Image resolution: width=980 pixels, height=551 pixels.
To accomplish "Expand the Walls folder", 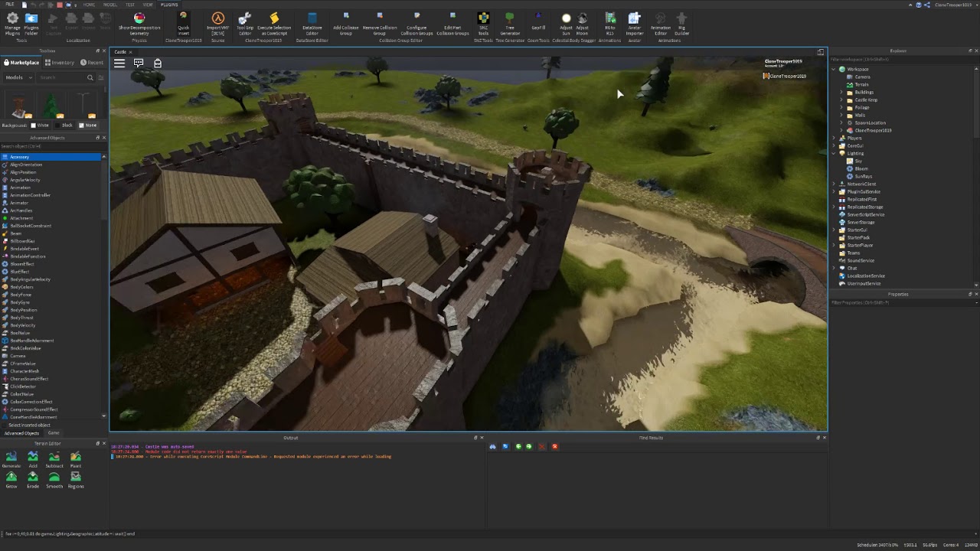I will 841,115.
